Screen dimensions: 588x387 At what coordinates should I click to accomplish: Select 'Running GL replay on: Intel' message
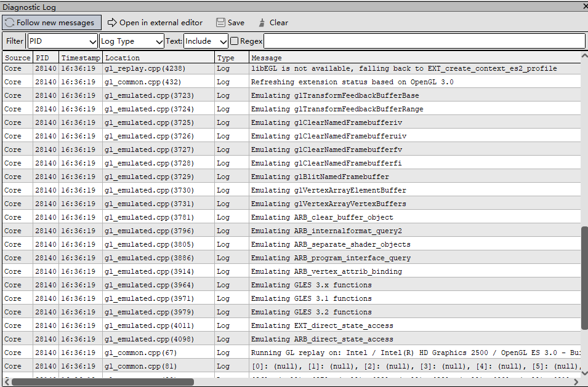[x=416, y=353]
